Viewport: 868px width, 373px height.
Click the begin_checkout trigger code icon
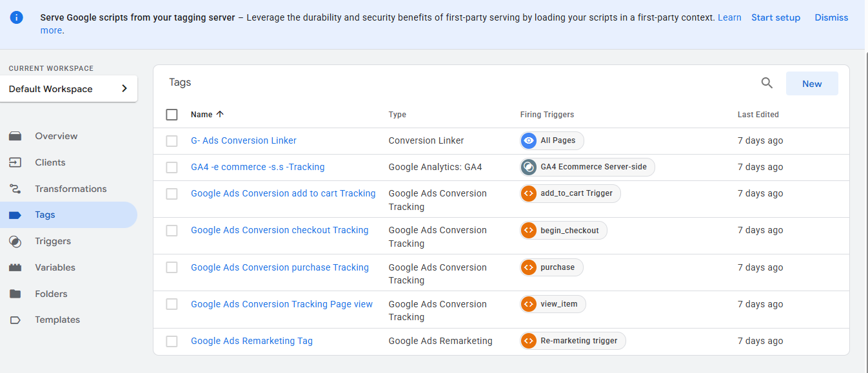[x=529, y=230]
